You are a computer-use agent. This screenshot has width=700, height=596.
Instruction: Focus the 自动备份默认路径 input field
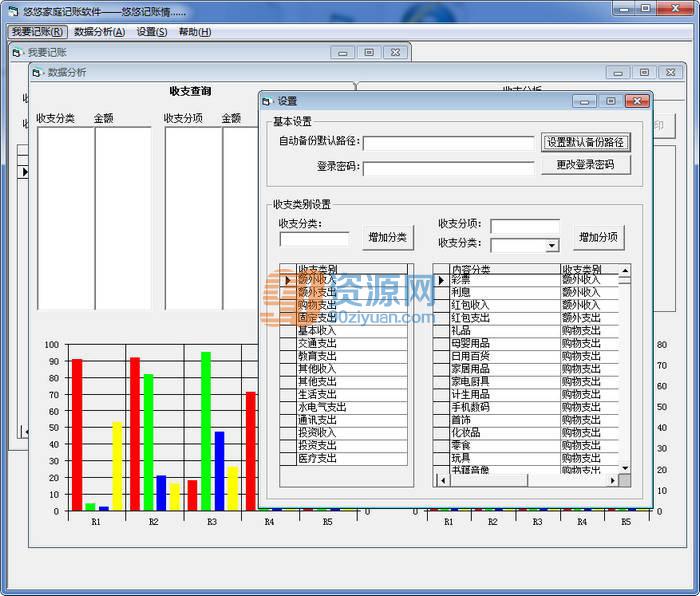click(x=448, y=143)
